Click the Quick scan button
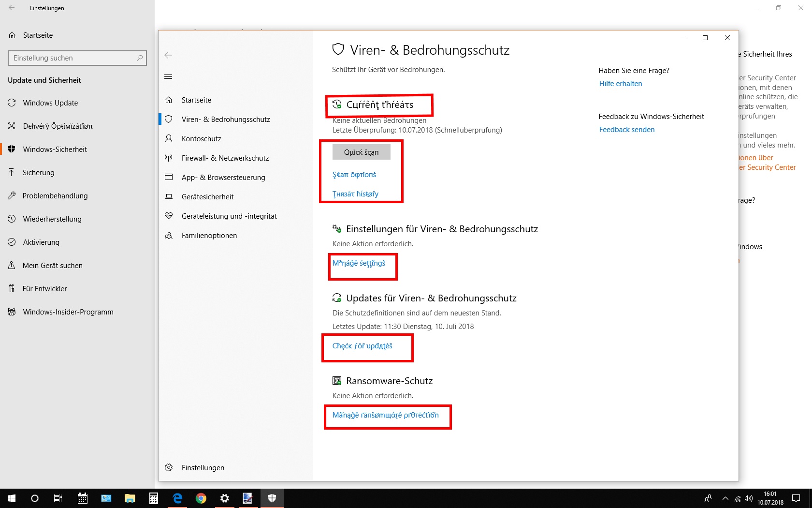Screen dimensions: 812x508 pos(361,152)
